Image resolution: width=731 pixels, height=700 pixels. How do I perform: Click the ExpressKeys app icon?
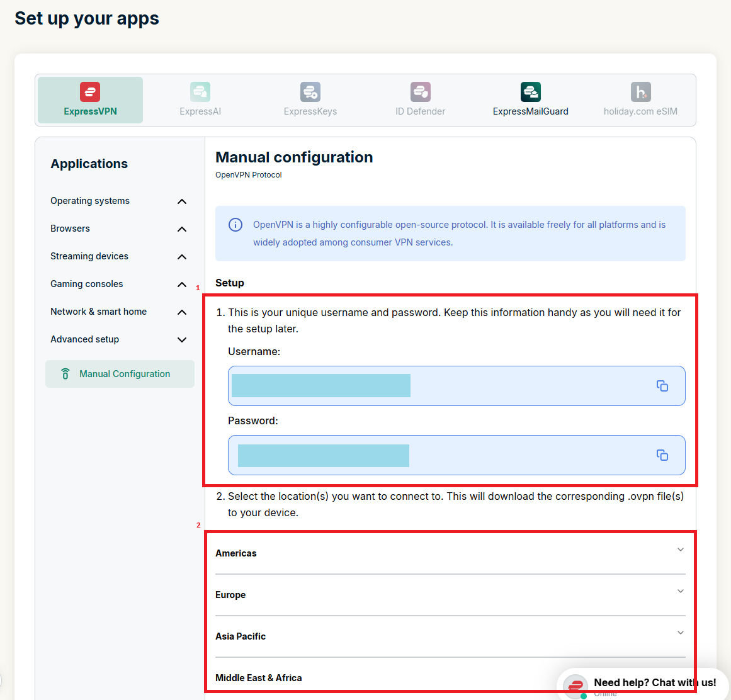310,92
